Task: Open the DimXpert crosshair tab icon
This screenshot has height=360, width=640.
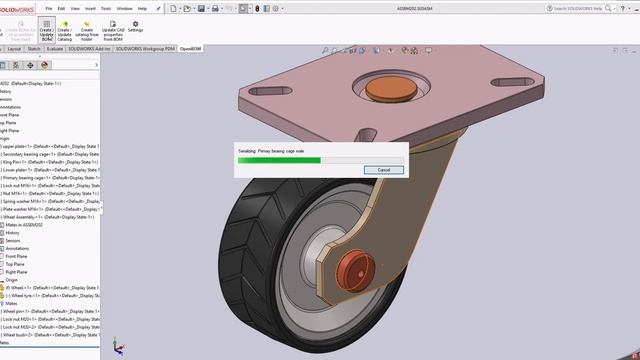Action: point(30,65)
